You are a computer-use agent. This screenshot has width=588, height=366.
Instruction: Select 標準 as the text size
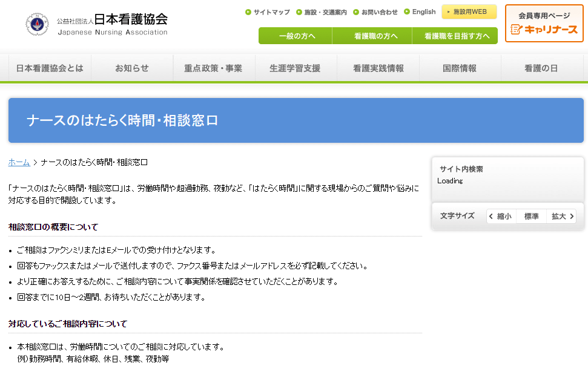[530, 216]
